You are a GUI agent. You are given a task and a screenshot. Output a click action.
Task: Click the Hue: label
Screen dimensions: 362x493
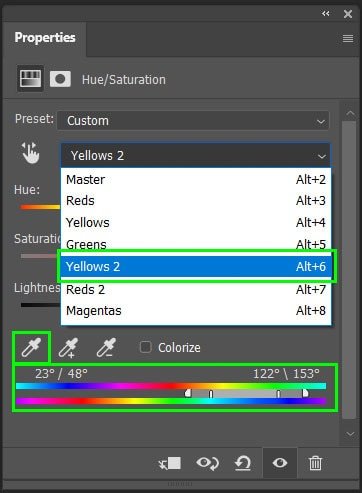pos(27,190)
